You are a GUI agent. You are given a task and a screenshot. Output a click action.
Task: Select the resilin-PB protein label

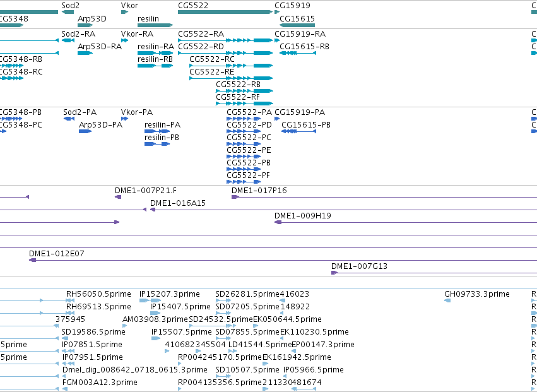[162, 138]
